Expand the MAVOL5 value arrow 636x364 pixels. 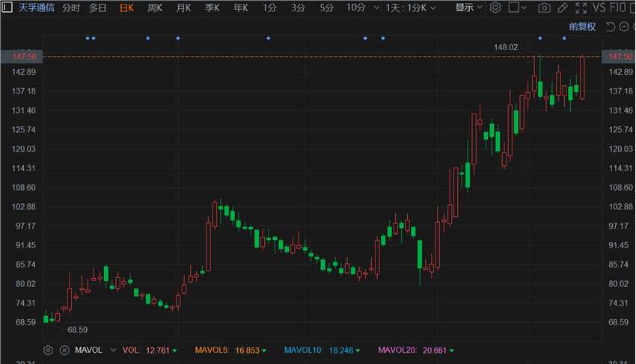pos(263,351)
